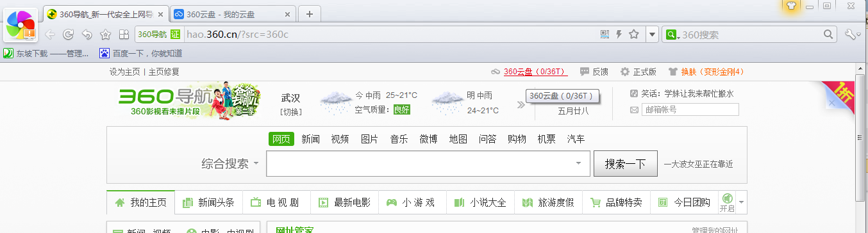Select the 网页 search category
Screen dimensions: 868x233
click(281, 139)
